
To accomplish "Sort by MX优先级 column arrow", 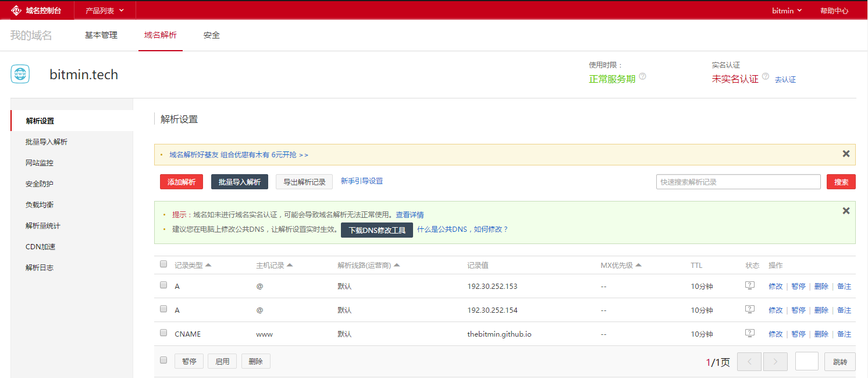I will [x=638, y=265].
